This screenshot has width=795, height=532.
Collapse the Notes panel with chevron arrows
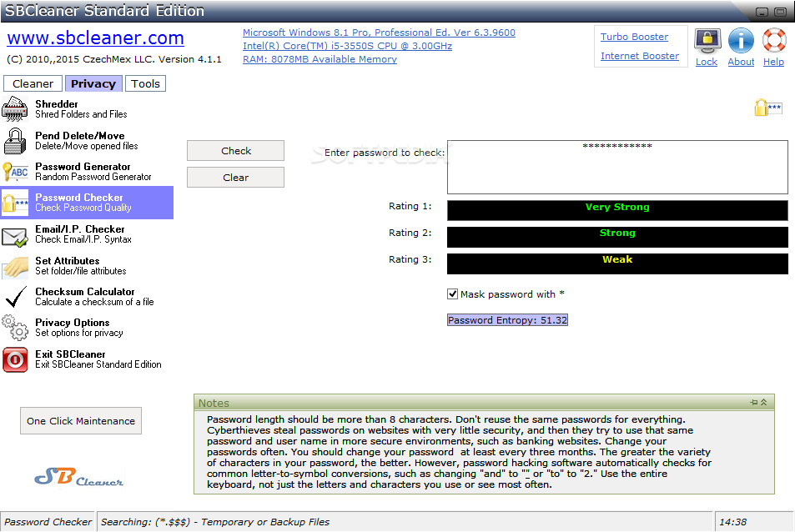[x=764, y=402]
